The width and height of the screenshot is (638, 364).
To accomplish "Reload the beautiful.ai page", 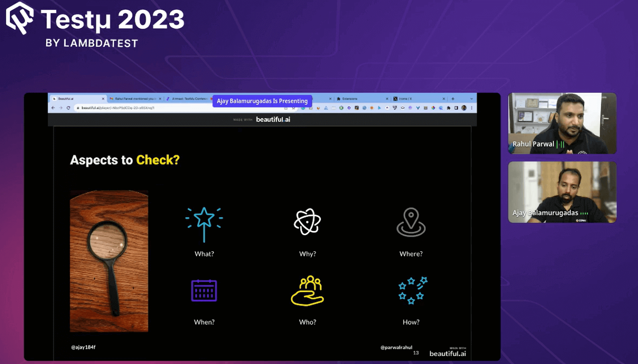I will (69, 108).
